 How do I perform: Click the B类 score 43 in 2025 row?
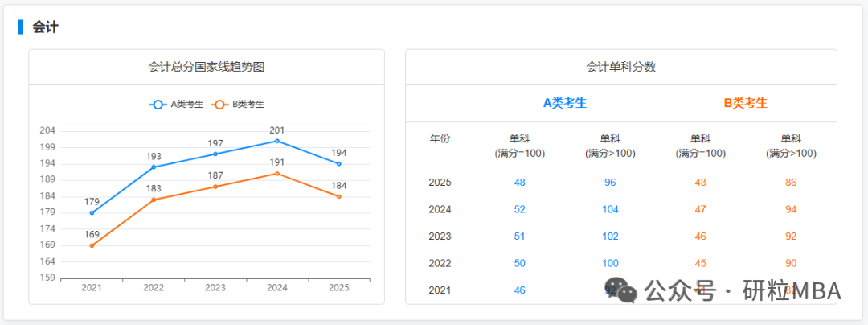tap(700, 183)
